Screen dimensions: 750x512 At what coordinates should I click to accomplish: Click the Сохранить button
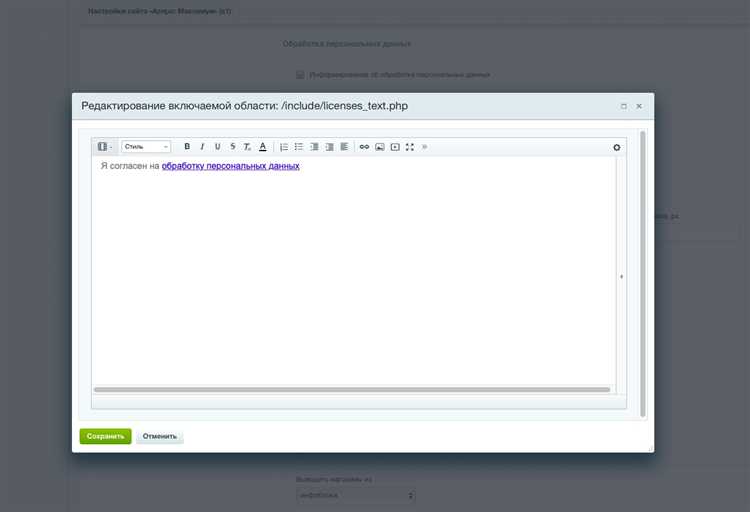coord(105,436)
